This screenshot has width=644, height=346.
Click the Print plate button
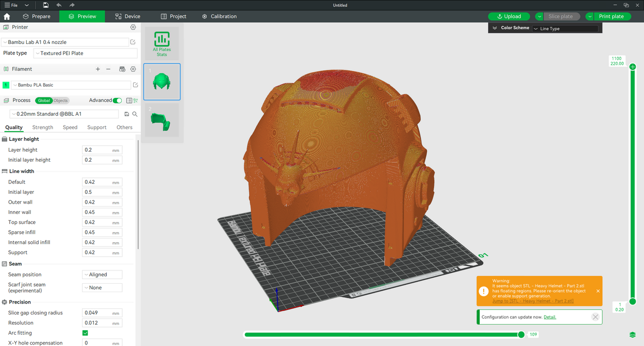click(611, 16)
